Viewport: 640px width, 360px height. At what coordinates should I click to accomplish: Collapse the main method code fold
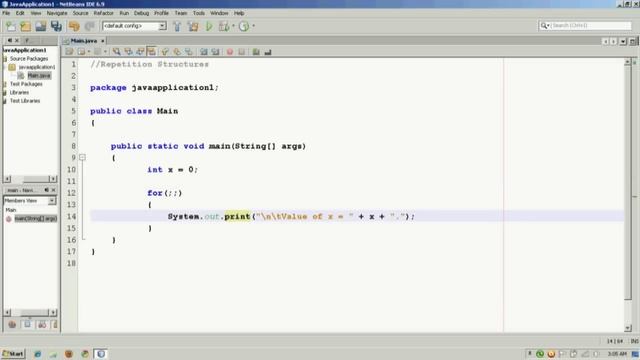[x=82, y=158]
